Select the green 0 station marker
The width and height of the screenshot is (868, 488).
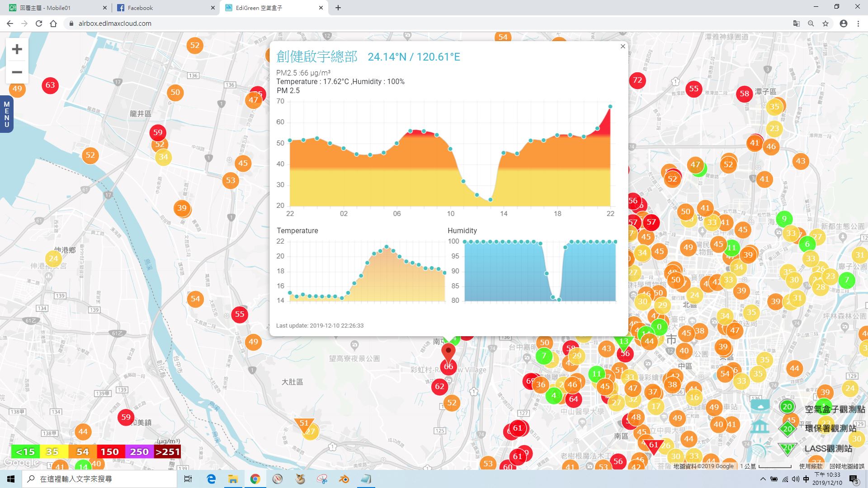point(659,327)
